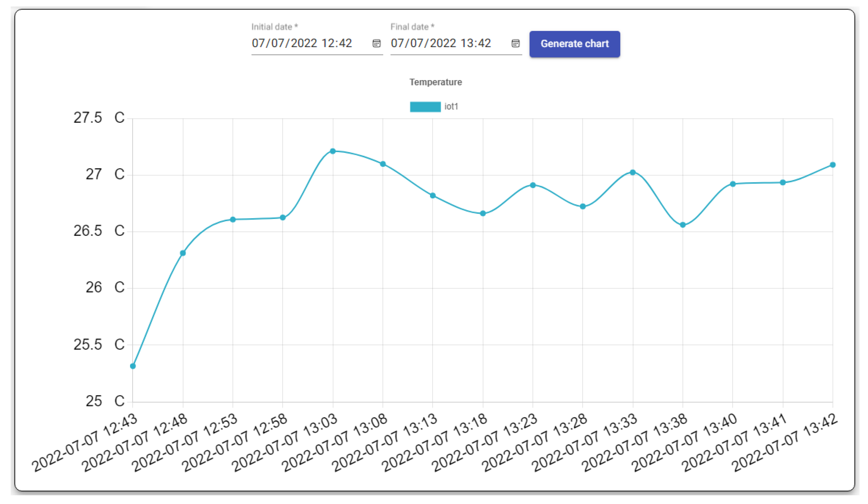The width and height of the screenshot is (868, 504).
Task: Click the Generate chart button
Action: point(574,44)
